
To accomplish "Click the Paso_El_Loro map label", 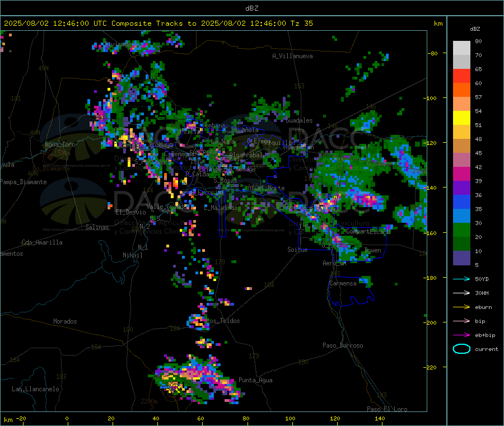I will (387, 409).
